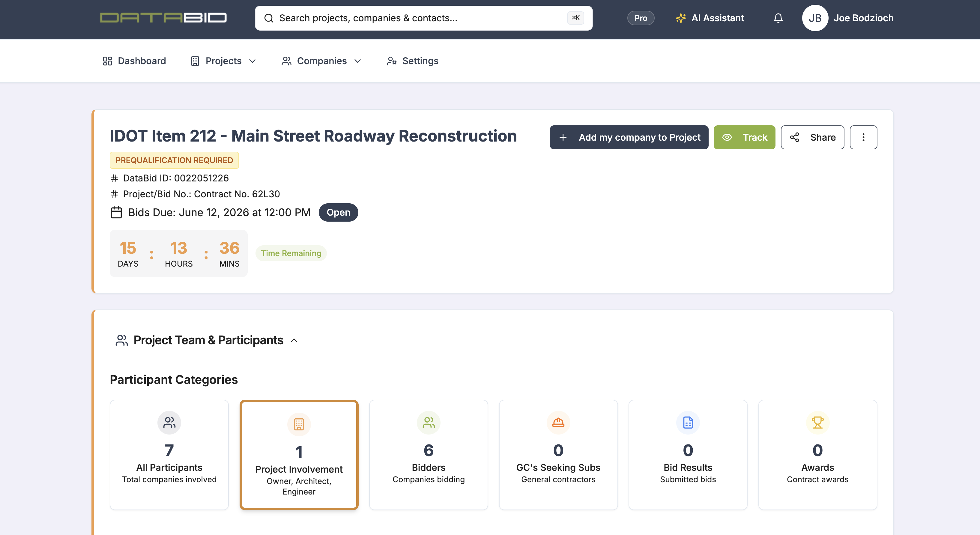Image resolution: width=980 pixels, height=535 pixels.
Task: Click the JB user avatar
Action: click(815, 18)
